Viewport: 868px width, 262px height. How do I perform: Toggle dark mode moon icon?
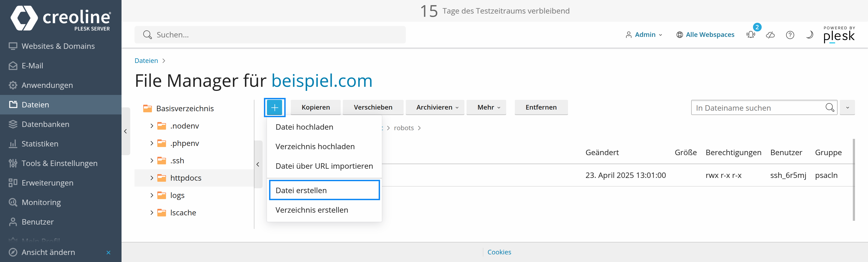click(809, 35)
